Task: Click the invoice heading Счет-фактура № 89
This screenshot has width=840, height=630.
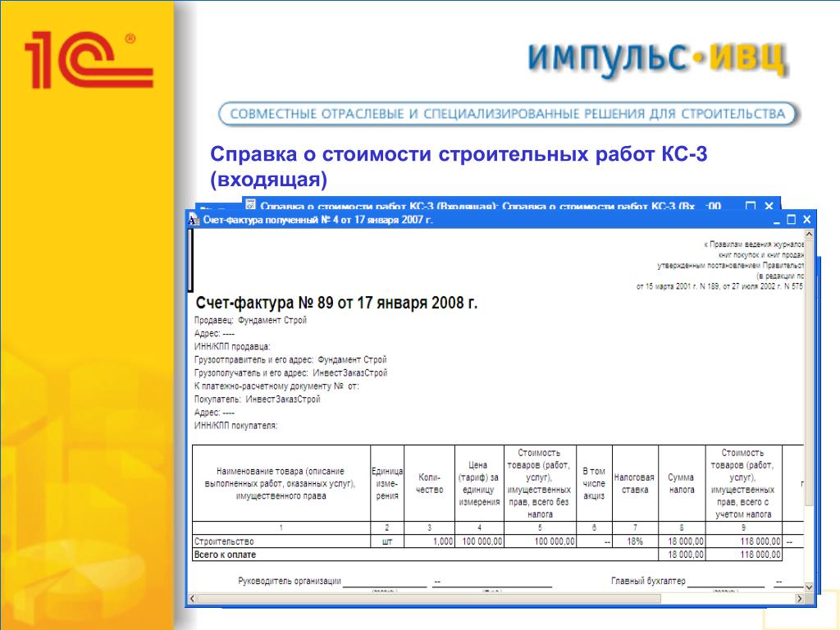Action: pos(336,303)
